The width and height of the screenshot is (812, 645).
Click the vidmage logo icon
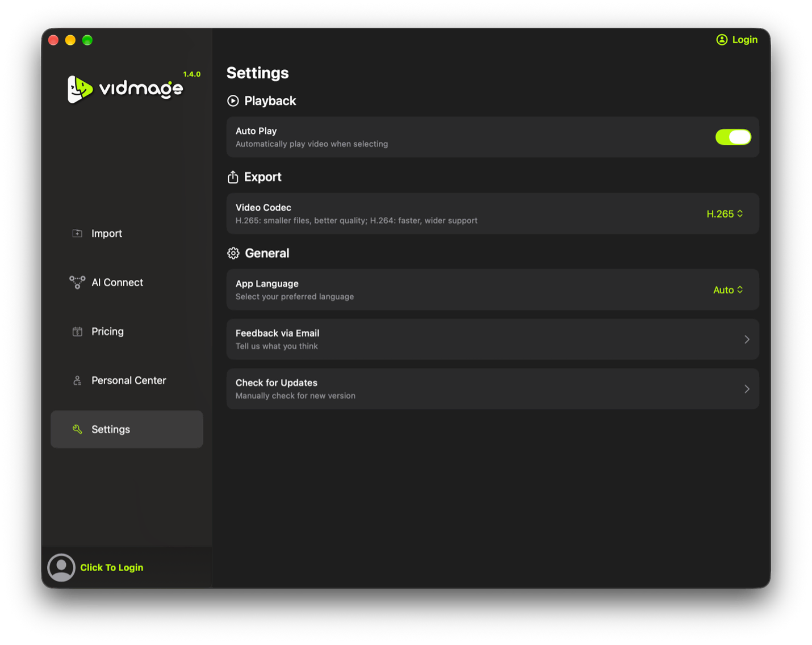point(80,89)
